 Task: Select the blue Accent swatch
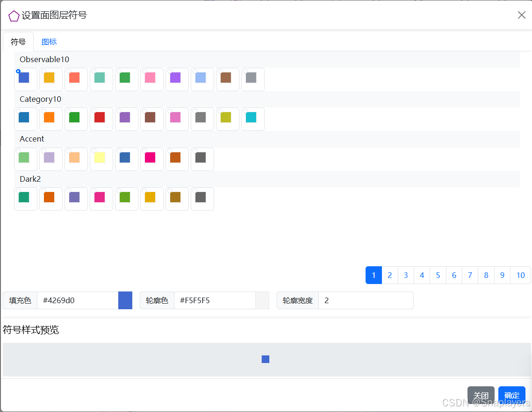127,159
